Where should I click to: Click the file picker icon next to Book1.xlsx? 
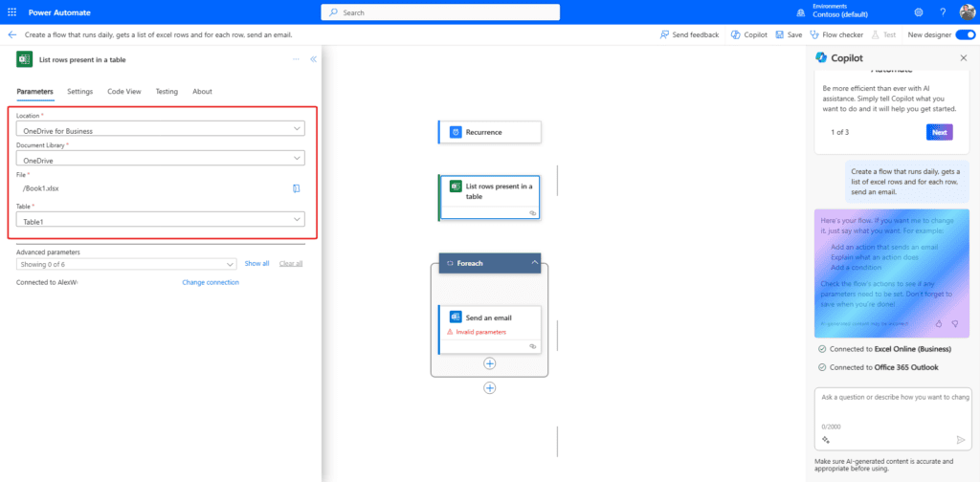(x=297, y=187)
